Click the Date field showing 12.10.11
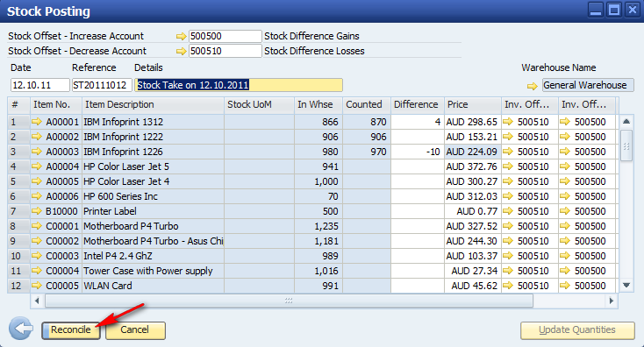 click(39, 85)
